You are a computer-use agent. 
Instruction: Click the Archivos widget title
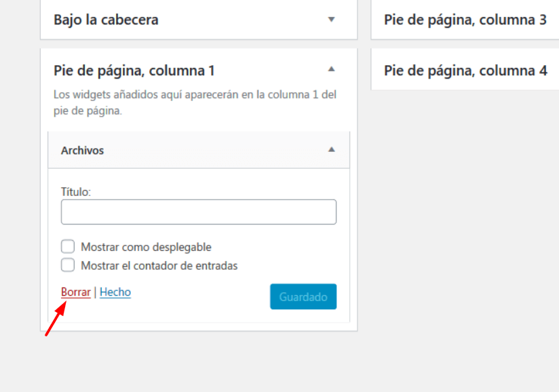(82, 151)
